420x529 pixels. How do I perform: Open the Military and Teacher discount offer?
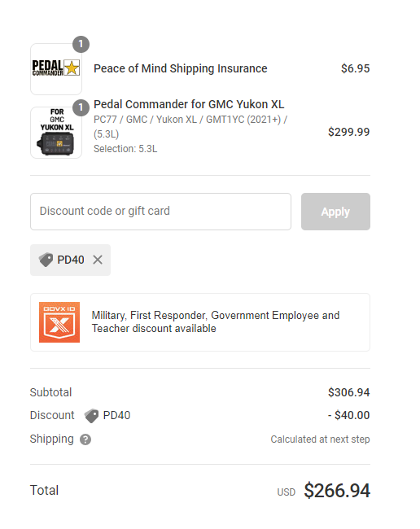[x=200, y=322]
